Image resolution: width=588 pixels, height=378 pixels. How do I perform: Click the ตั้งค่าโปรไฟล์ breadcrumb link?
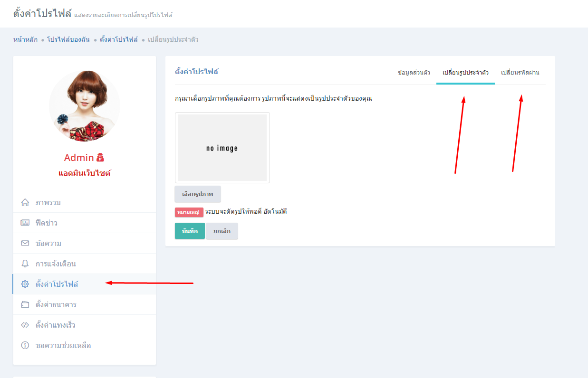(119, 39)
